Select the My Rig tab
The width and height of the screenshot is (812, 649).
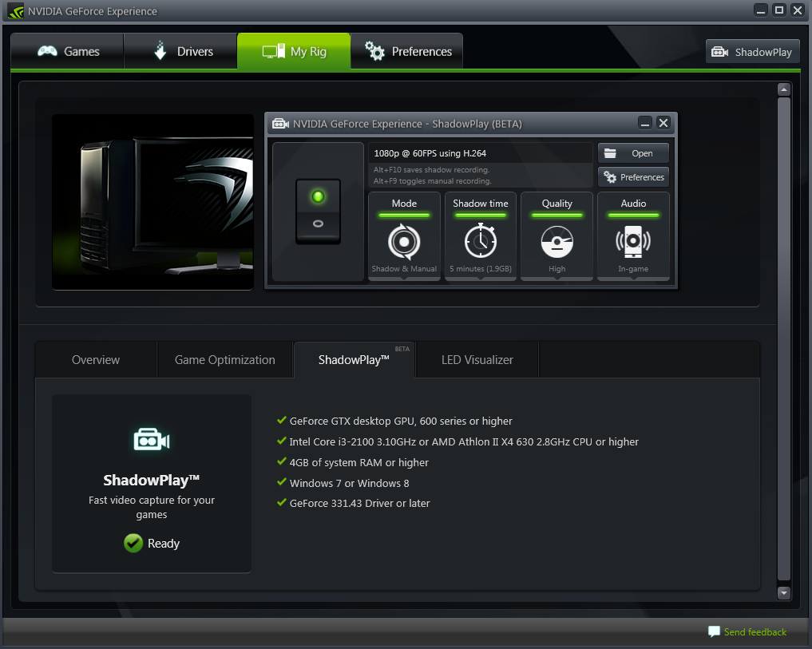294,51
